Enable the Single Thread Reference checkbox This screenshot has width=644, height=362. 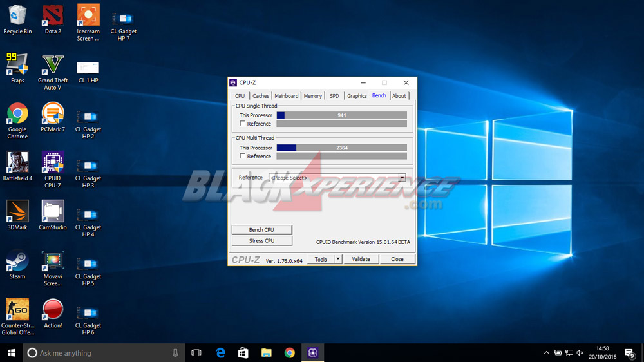(x=242, y=123)
